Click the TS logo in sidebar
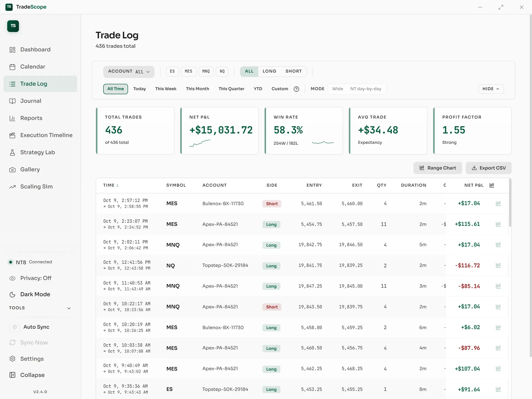532x399 pixels. point(13,26)
